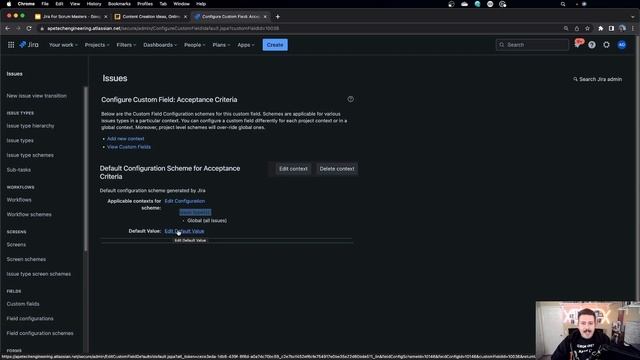
Task: Click the Chrome share icon in address bar
Action: (577, 29)
